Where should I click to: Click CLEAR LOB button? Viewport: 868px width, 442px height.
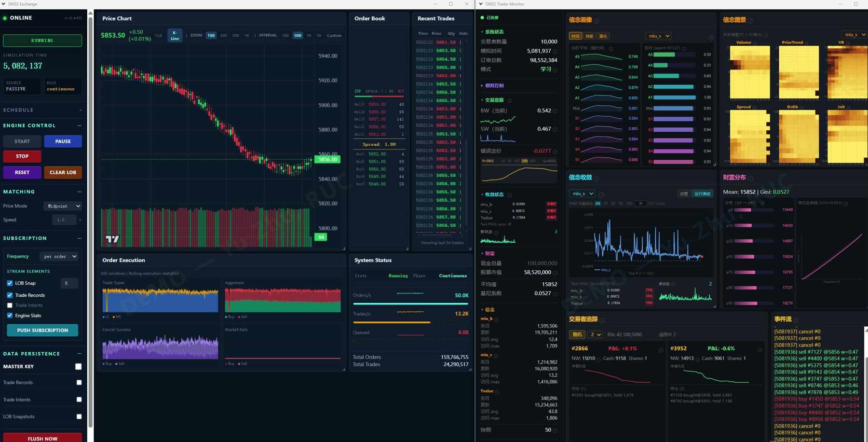[x=63, y=172]
